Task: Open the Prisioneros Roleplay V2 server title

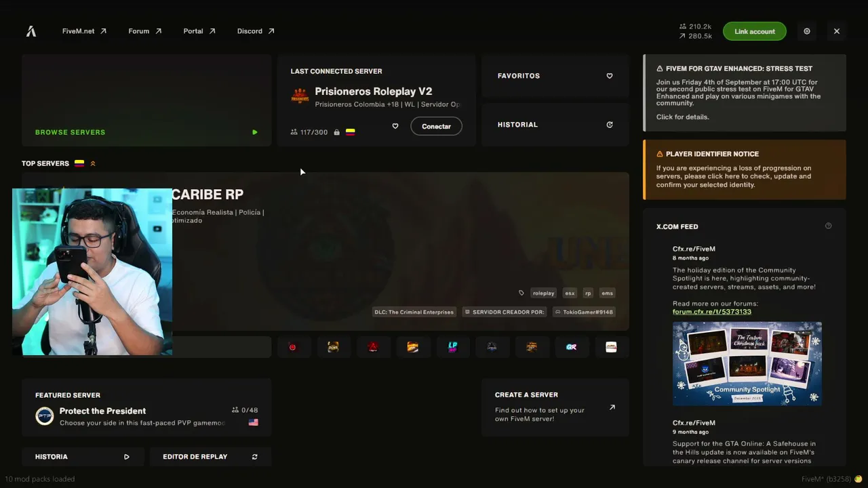Action: pos(373,91)
